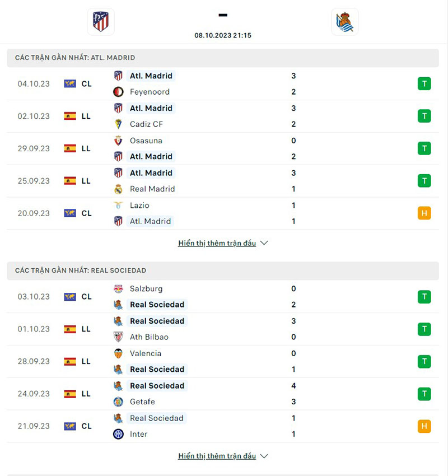Click the orange H badge for Lazio match
Viewport: 448px width, 476px height.
(424, 213)
